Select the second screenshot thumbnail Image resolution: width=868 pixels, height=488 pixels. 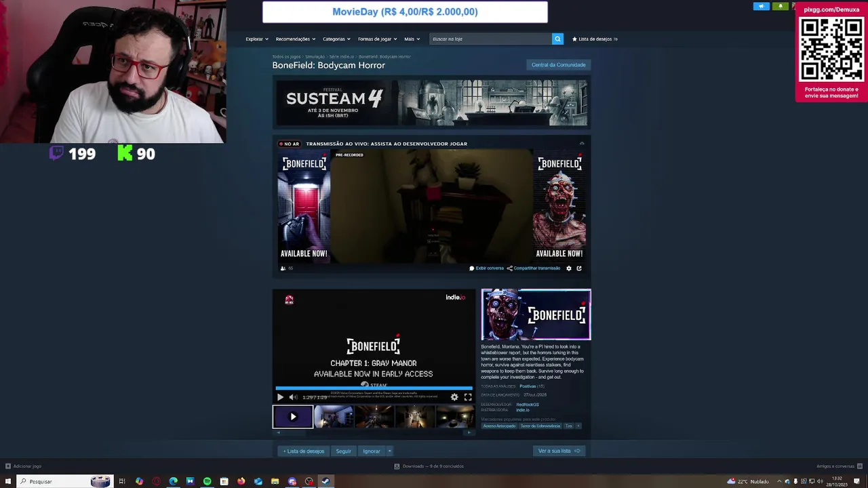click(334, 417)
